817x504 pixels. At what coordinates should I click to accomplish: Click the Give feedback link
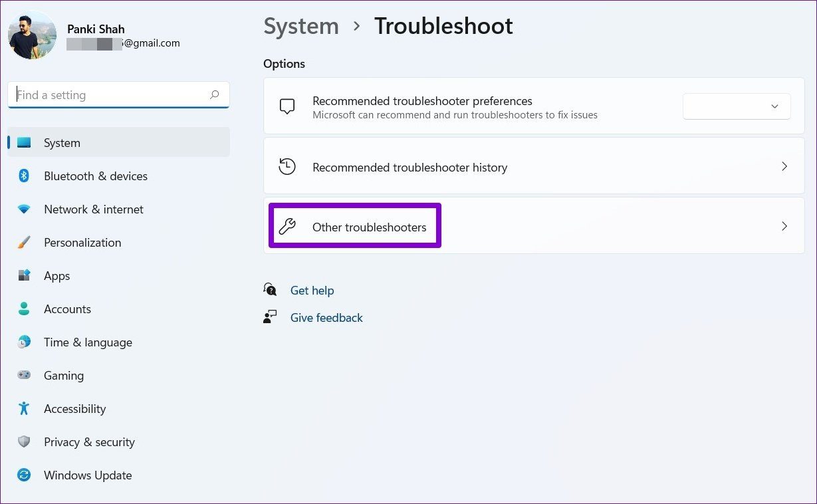point(326,318)
